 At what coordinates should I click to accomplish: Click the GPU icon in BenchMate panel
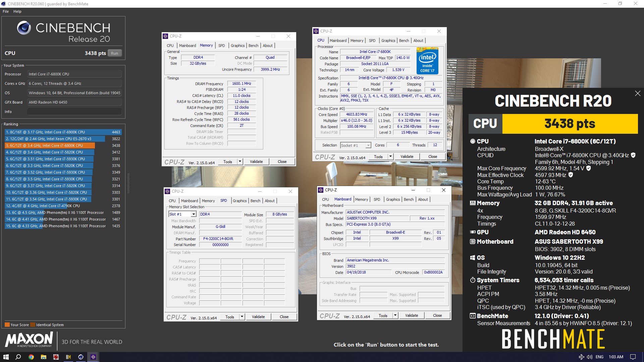click(473, 232)
